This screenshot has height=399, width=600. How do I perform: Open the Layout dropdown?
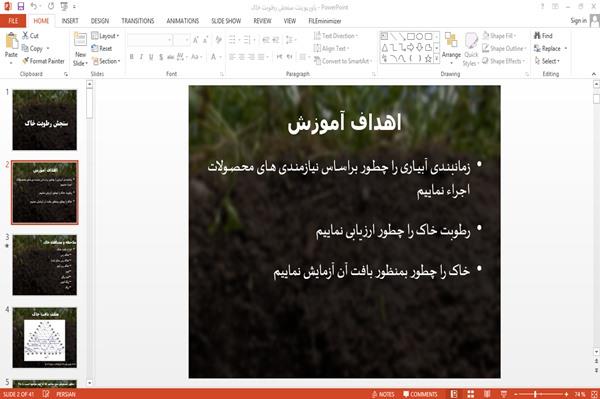(106, 36)
